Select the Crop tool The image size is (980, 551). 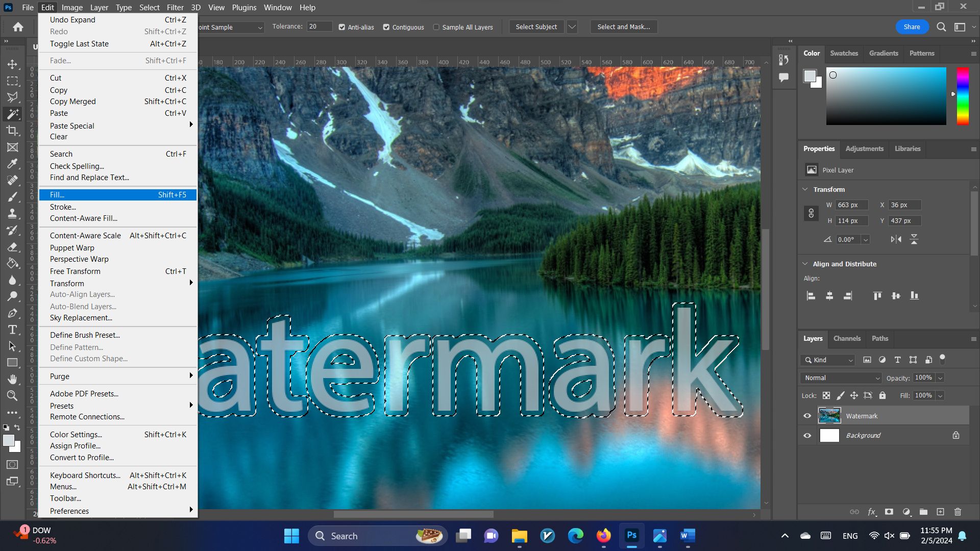(12, 131)
